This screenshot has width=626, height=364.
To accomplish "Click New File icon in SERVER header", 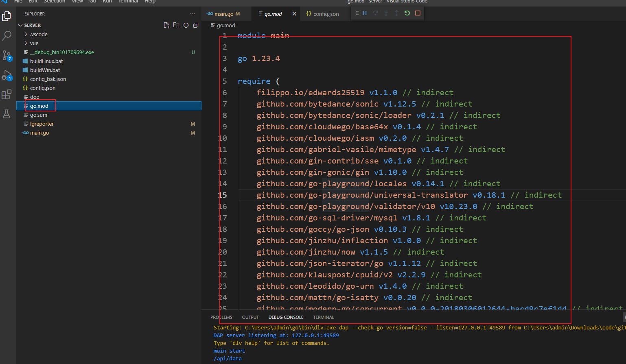I will [x=166, y=25].
